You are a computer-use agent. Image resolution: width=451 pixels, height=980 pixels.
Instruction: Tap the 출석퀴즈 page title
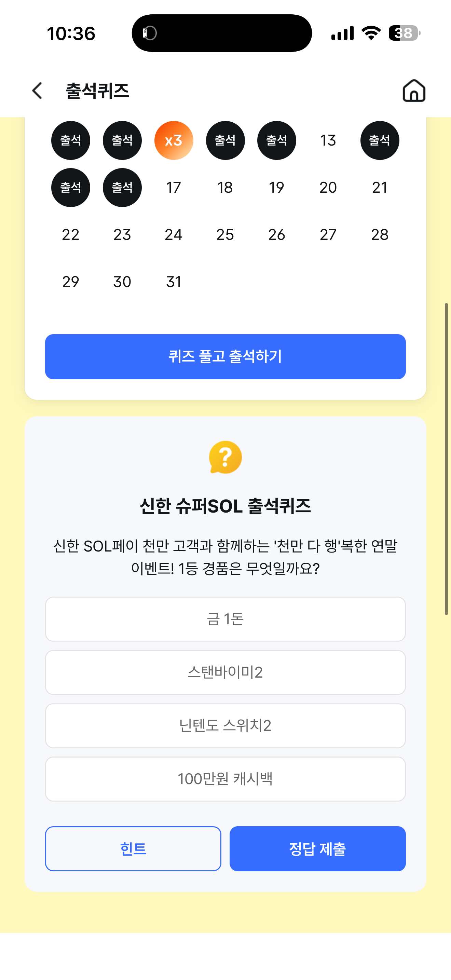(x=97, y=91)
